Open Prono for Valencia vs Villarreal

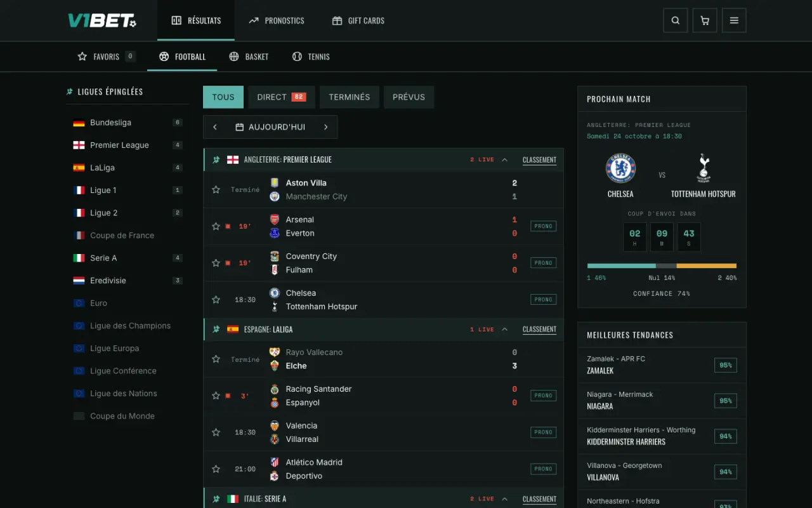[x=543, y=432]
